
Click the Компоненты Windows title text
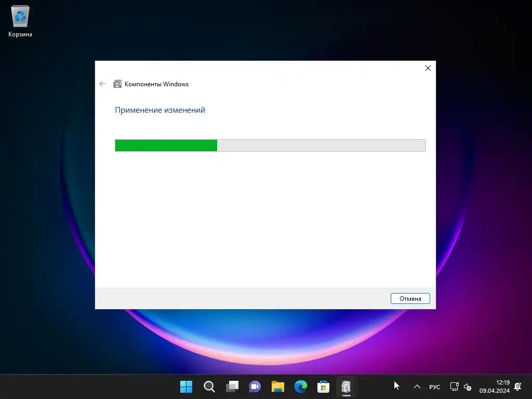coord(156,84)
